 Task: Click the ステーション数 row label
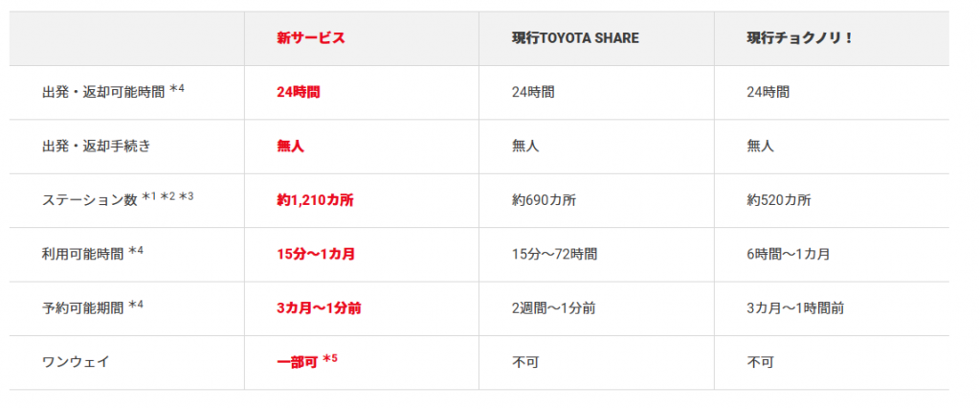coord(89,200)
